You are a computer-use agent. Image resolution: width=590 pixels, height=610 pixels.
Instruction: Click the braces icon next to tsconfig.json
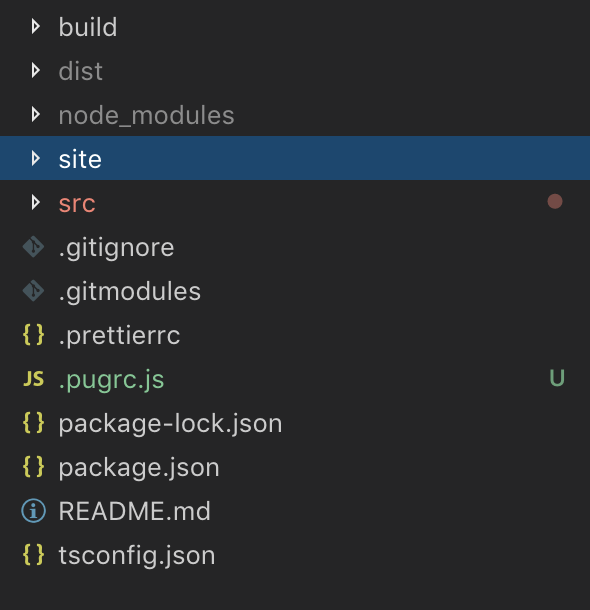click(x=33, y=554)
